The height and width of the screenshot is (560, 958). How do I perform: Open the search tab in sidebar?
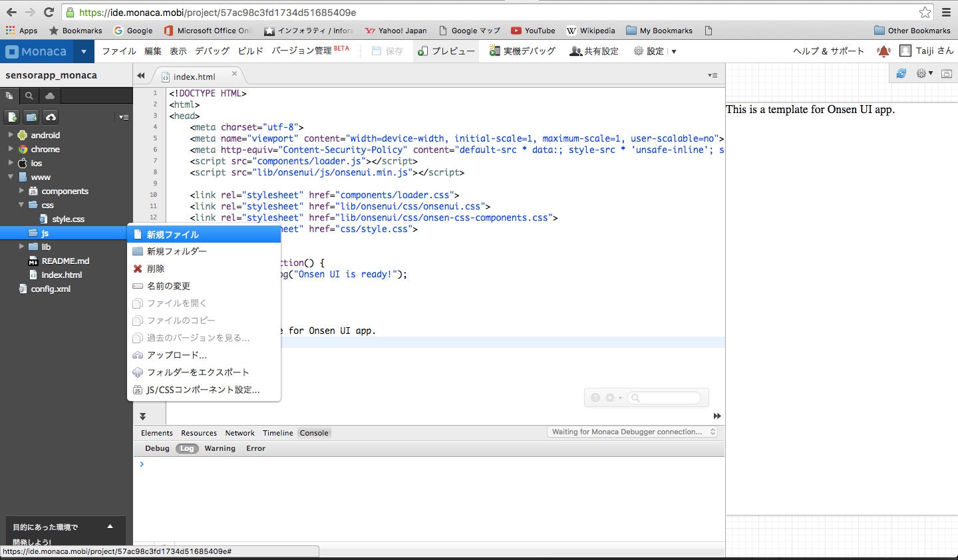pyautogui.click(x=29, y=96)
